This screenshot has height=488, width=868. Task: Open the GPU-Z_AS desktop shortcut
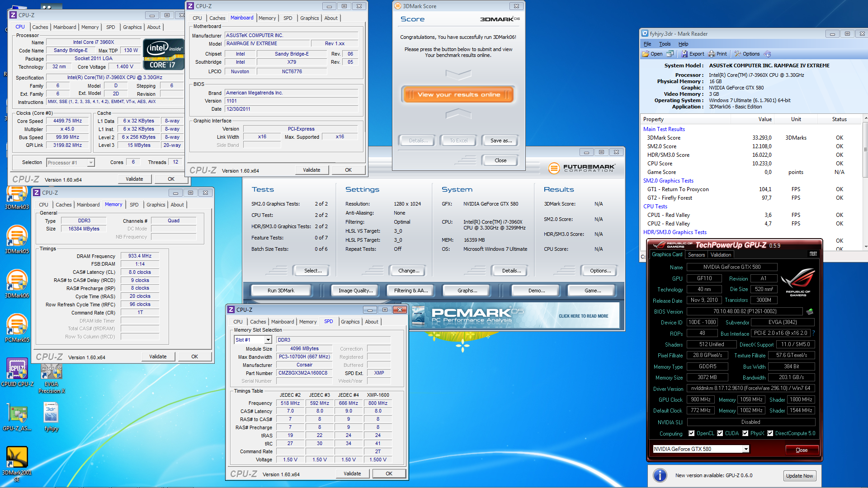point(17,417)
